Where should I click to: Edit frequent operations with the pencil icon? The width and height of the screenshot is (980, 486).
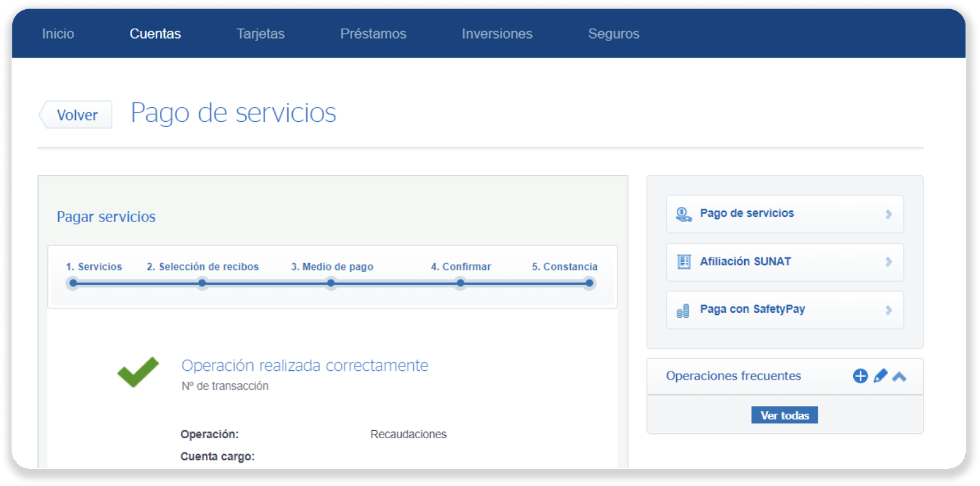point(880,376)
